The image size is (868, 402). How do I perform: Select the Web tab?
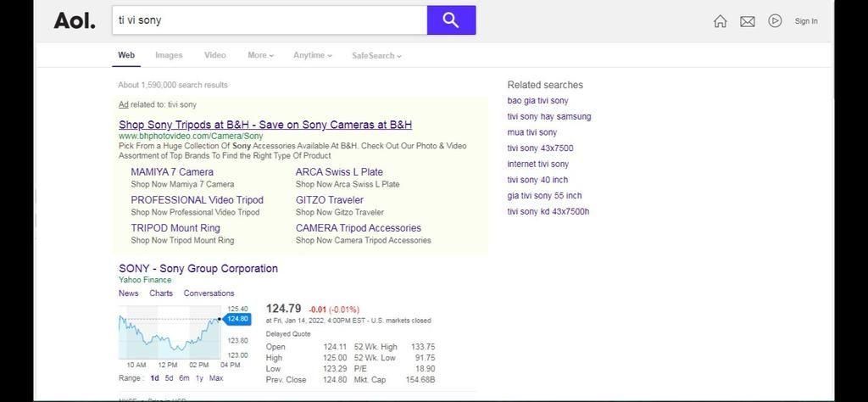pos(126,55)
